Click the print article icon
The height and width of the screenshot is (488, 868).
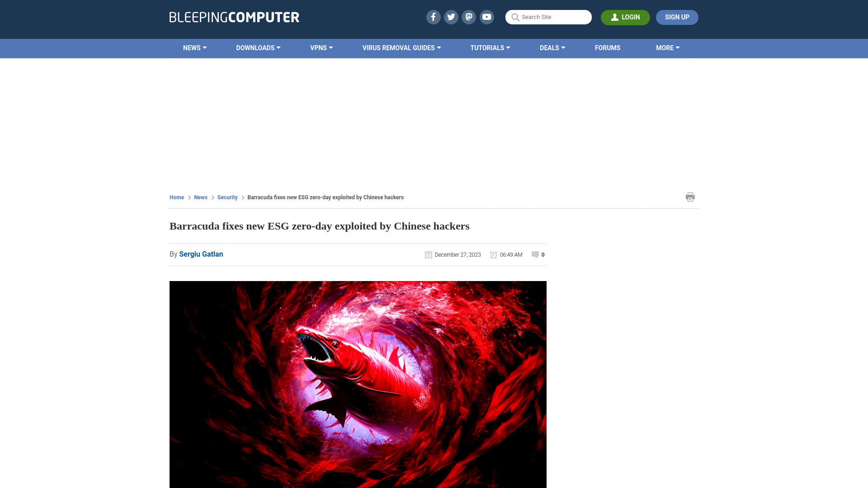coord(690,197)
